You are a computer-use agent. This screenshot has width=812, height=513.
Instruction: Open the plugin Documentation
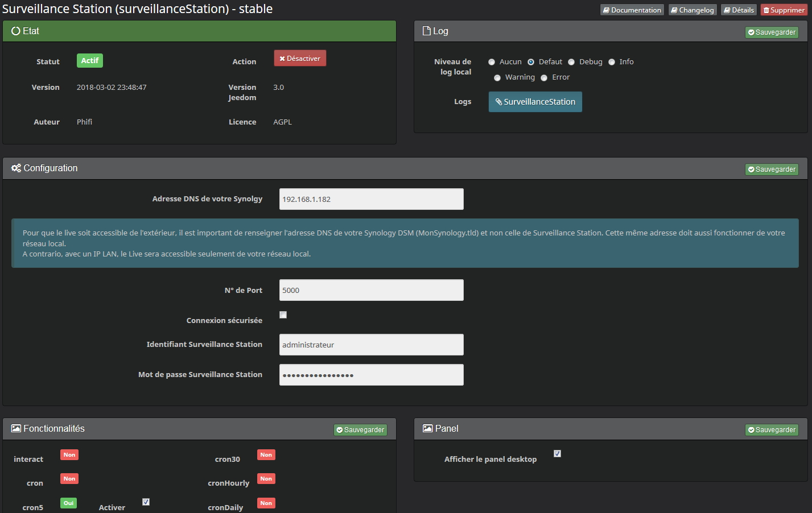[632, 10]
